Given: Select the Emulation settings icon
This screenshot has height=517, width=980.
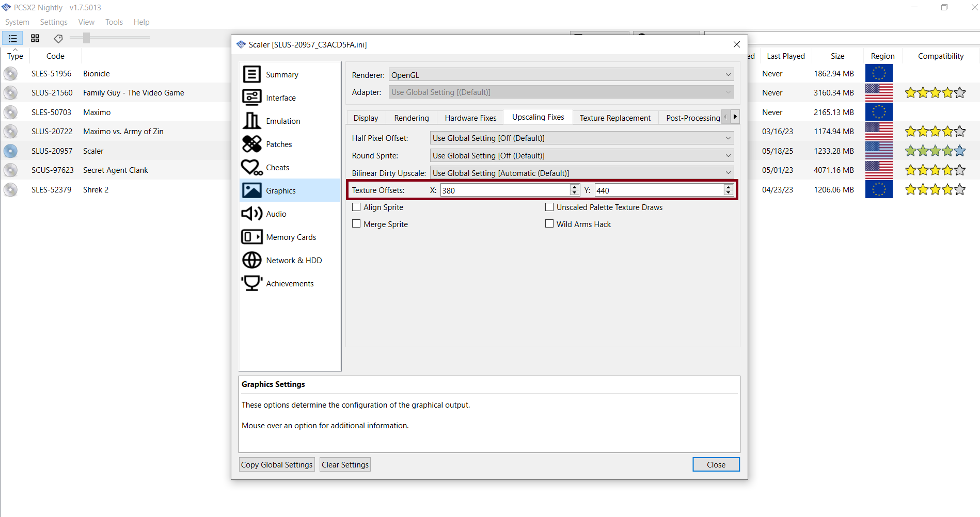Looking at the screenshot, I should pyautogui.click(x=251, y=121).
